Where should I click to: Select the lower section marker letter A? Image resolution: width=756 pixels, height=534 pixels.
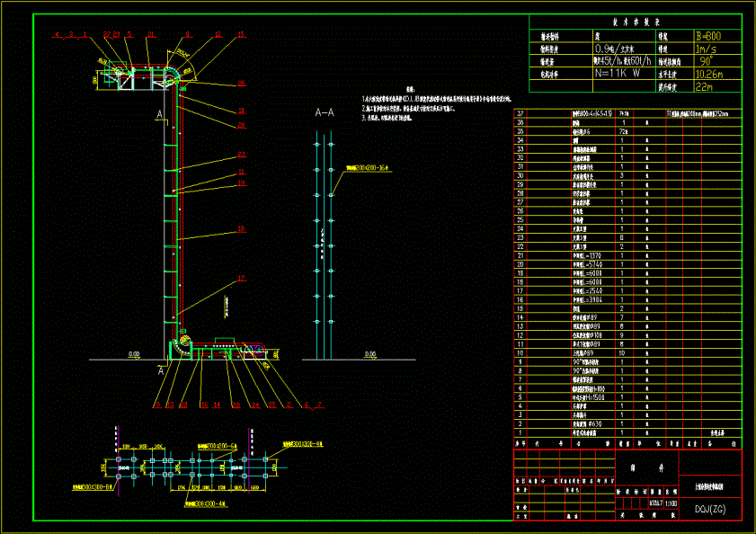(161, 371)
